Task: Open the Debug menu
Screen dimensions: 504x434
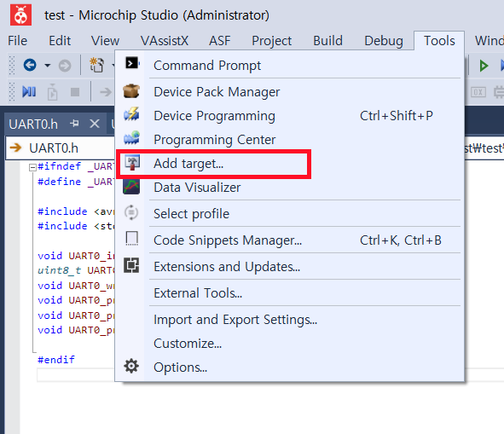Action: [x=384, y=41]
